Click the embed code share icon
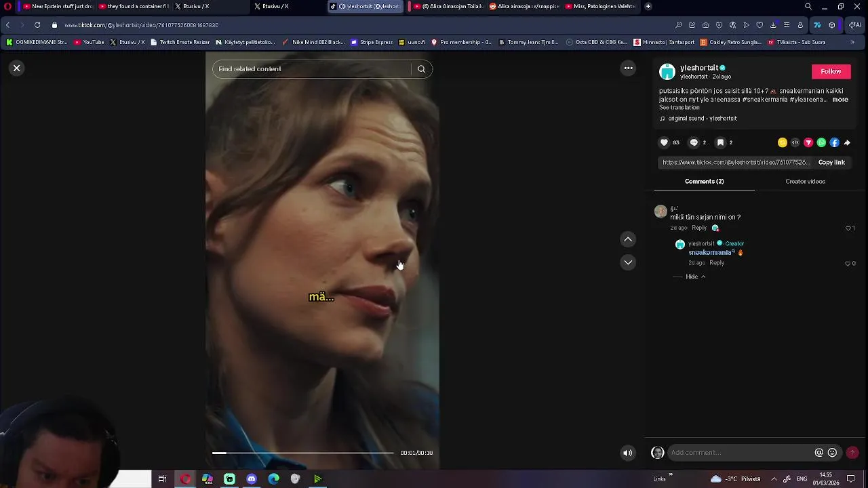 pyautogui.click(x=795, y=142)
